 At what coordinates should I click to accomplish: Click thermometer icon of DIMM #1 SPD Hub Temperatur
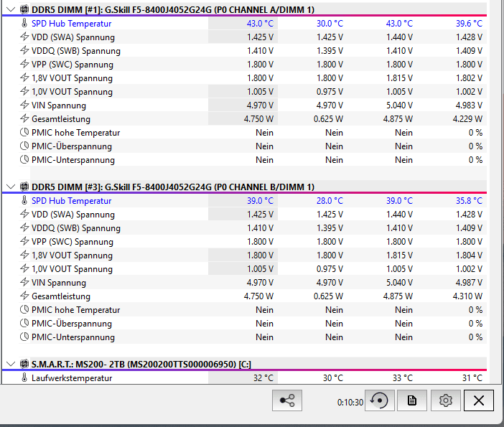pos(24,23)
